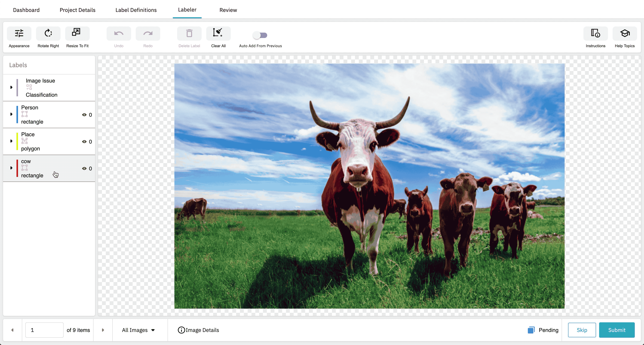Expand the cow label row
The width and height of the screenshot is (644, 345).
[11, 168]
